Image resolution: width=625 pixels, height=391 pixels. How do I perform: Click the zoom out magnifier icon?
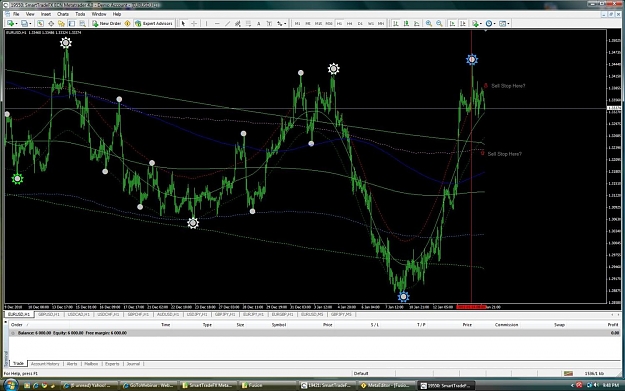[x=439, y=24]
